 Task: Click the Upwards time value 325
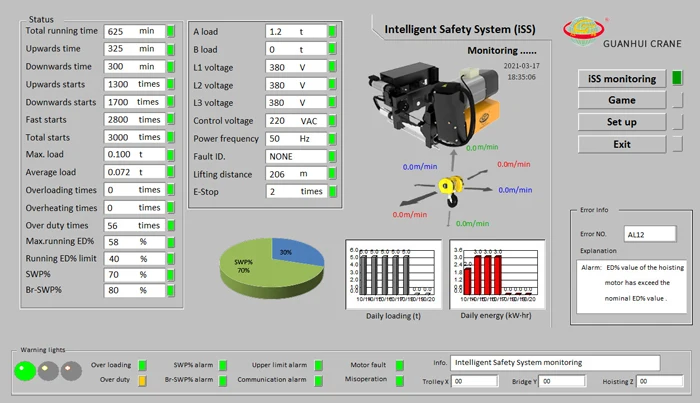point(134,49)
